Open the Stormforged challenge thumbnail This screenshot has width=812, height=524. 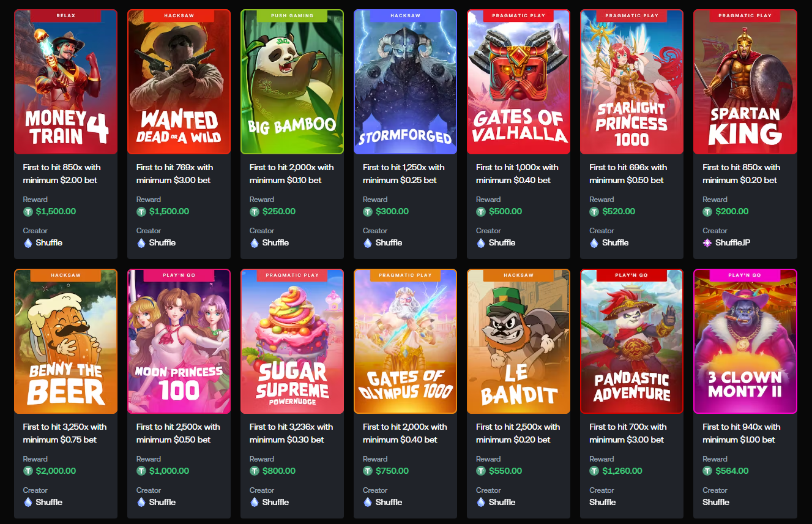coord(405,81)
